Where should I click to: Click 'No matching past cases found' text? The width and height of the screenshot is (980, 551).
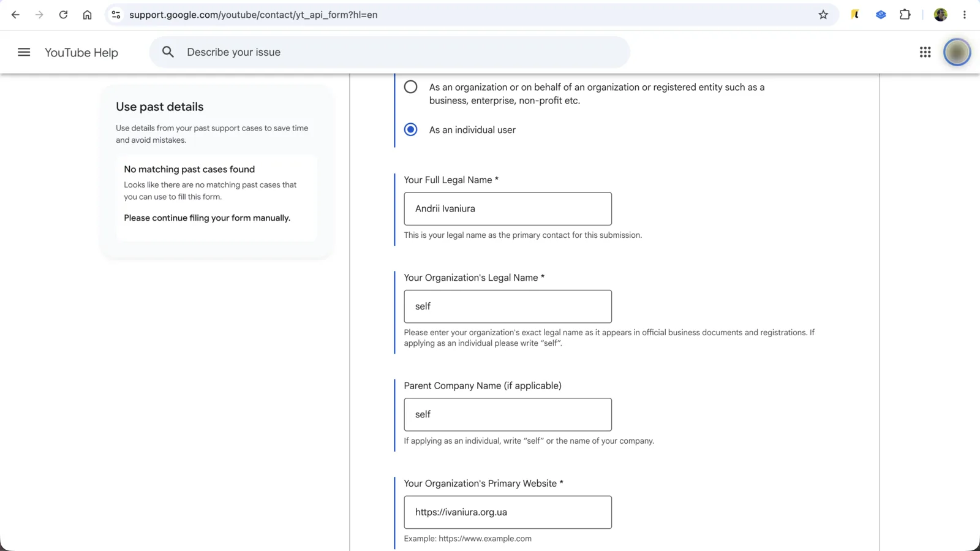(189, 169)
